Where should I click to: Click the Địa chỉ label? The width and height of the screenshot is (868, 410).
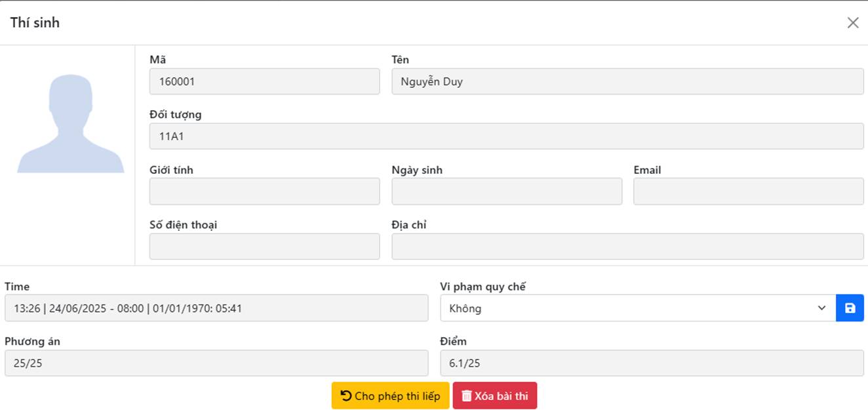pyautogui.click(x=409, y=225)
